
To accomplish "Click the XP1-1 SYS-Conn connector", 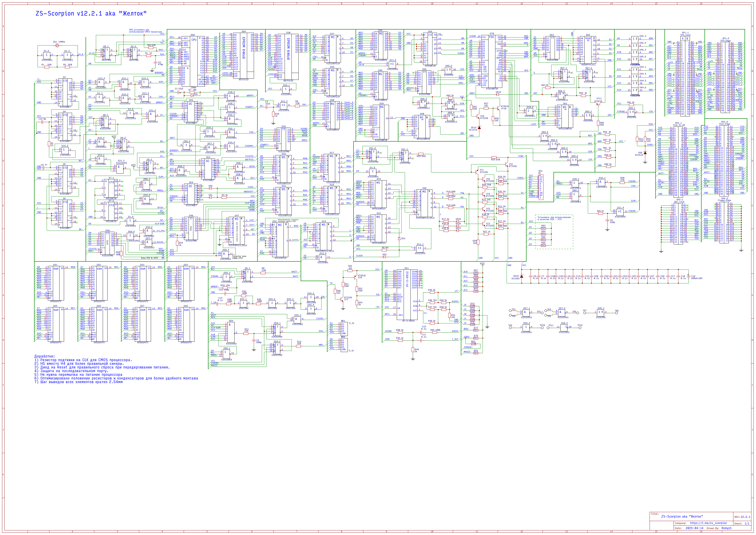I will [x=685, y=76].
